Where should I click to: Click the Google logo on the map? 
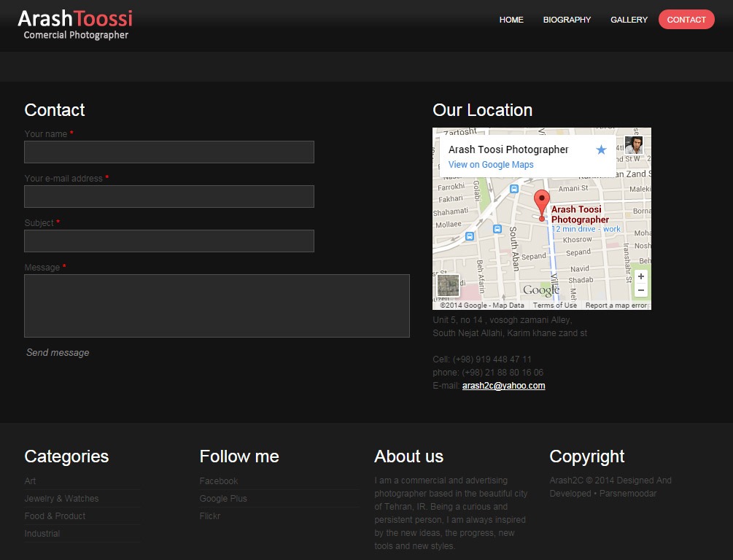click(541, 290)
